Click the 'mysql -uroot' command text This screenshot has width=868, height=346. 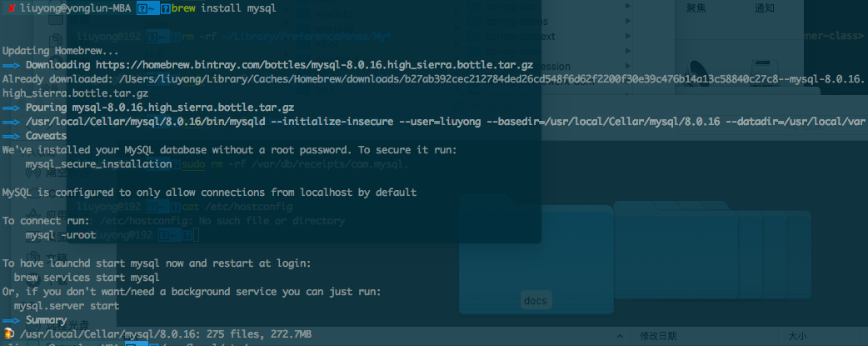[61, 235]
